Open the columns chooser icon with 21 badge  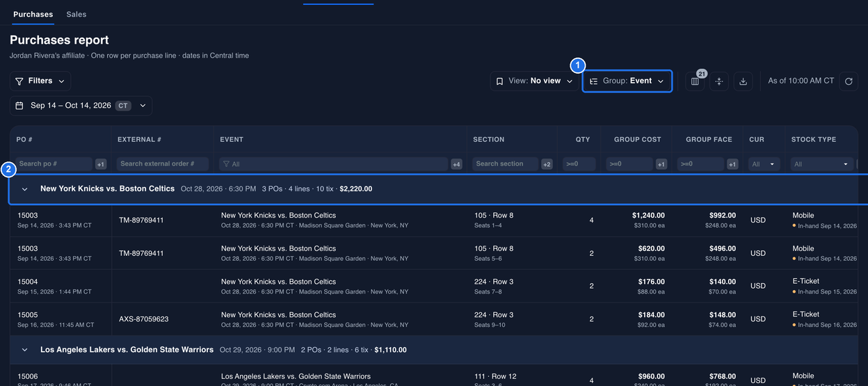(x=695, y=81)
